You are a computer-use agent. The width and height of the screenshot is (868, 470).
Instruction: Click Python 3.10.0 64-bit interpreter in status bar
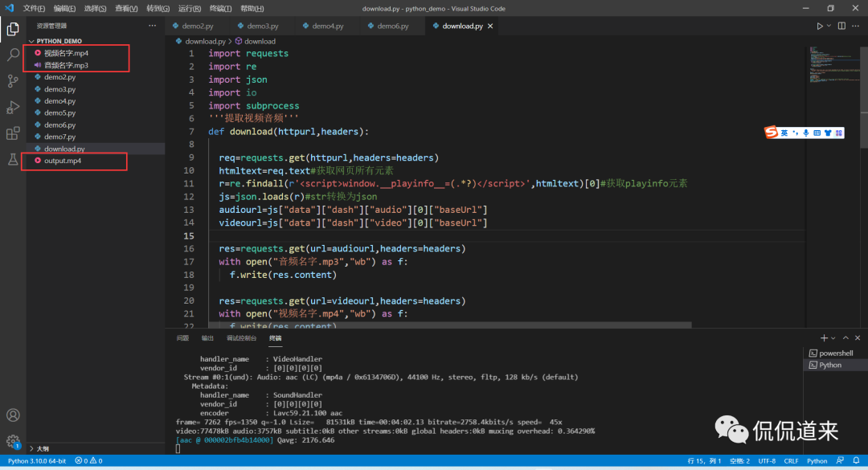click(36, 460)
